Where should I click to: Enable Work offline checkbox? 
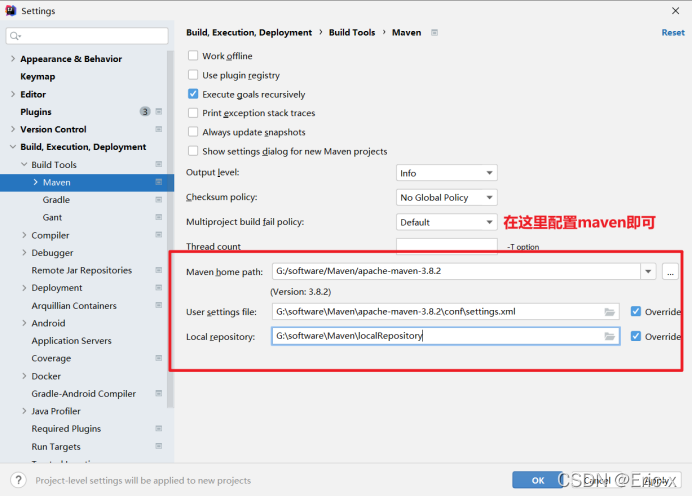(x=193, y=56)
